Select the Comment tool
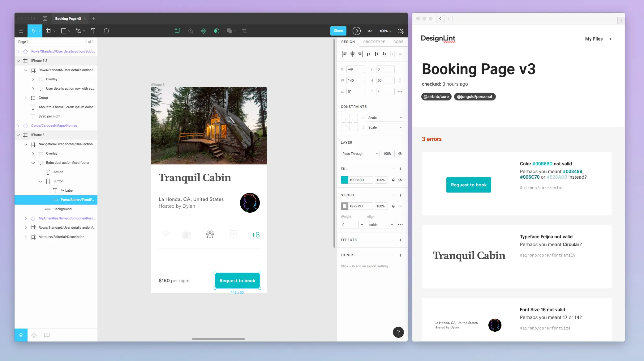This screenshot has height=361, width=644. pos(106,31)
